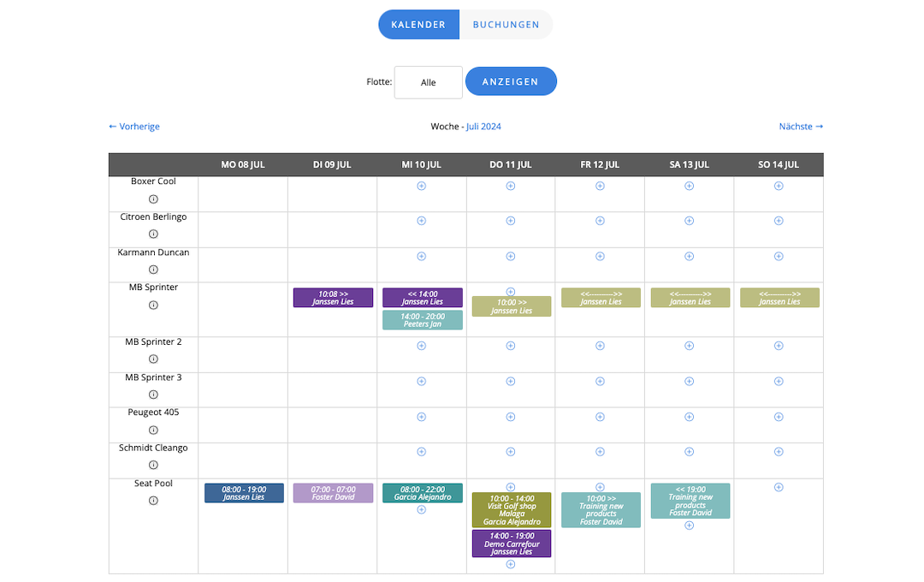Add booking for Schmidt Cleango on Saturday 13 Jul
The image size is (924, 582).
[x=690, y=452]
